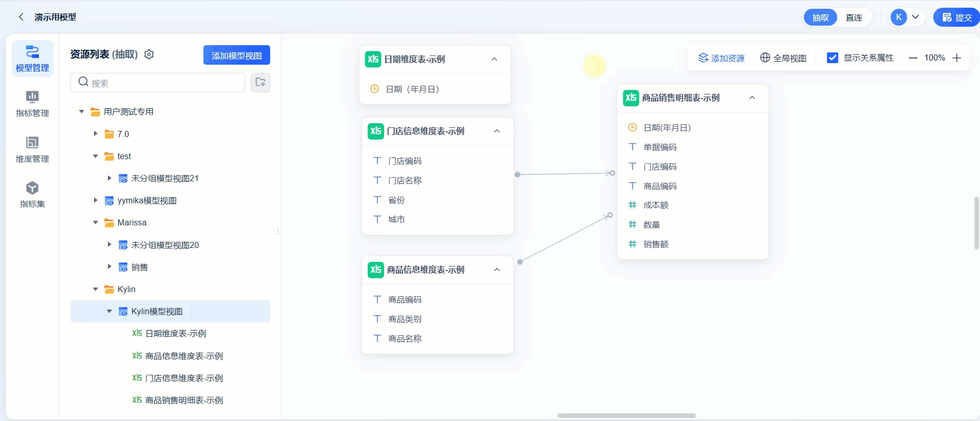Click 添加资源 in the canvas toolbar

pos(721,58)
